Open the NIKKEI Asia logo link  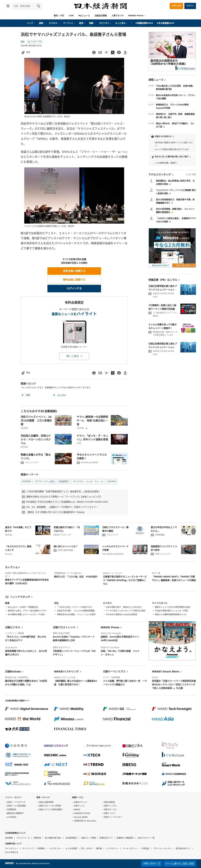point(163,719)
